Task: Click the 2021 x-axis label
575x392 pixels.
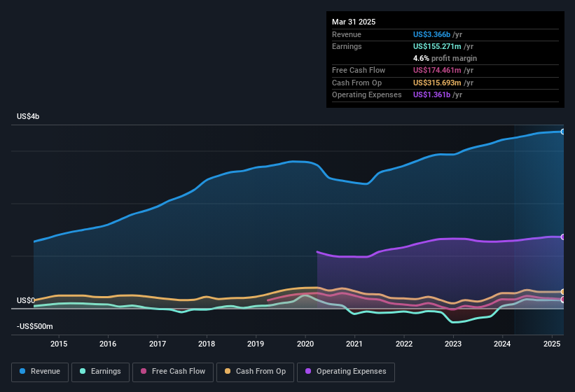Action: (x=354, y=344)
